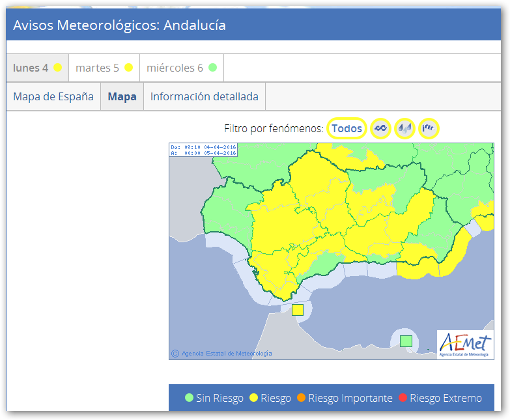
Task: Select the lunes 4 day tab
Action: (x=37, y=68)
